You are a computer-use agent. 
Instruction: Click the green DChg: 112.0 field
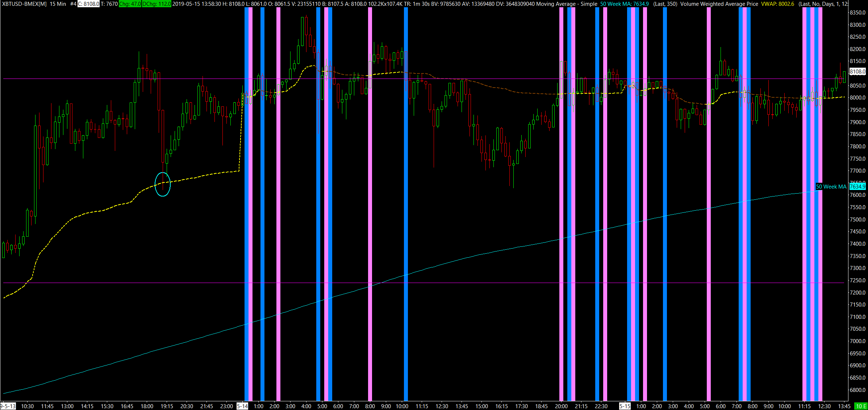pos(157,4)
